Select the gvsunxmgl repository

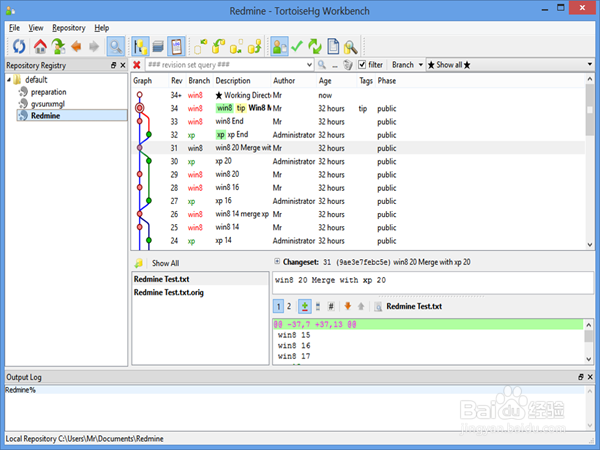coord(47,104)
